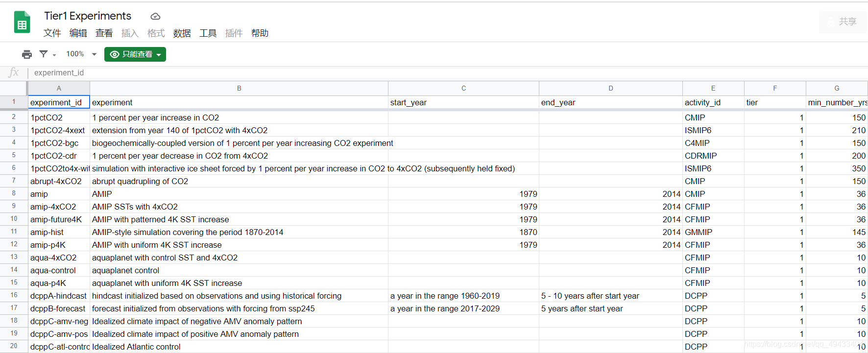
Task: Select cell 'dcppC-amv-neg'
Action: coord(59,321)
